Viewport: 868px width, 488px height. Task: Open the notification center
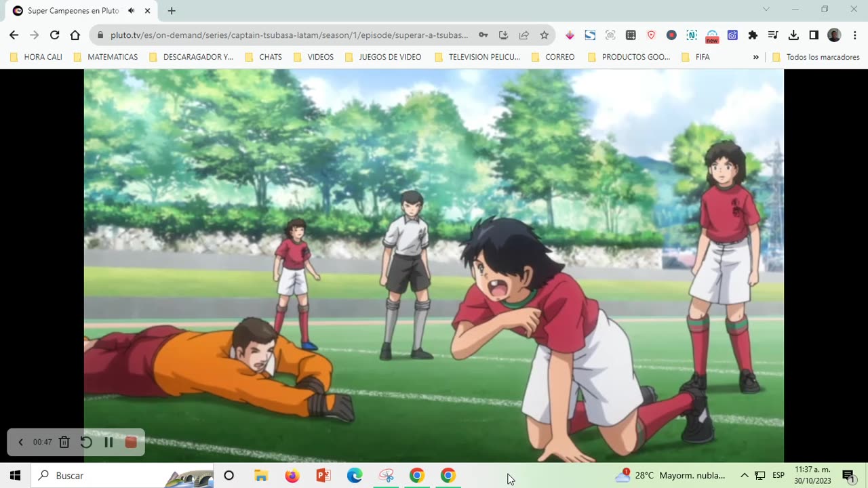point(848,476)
